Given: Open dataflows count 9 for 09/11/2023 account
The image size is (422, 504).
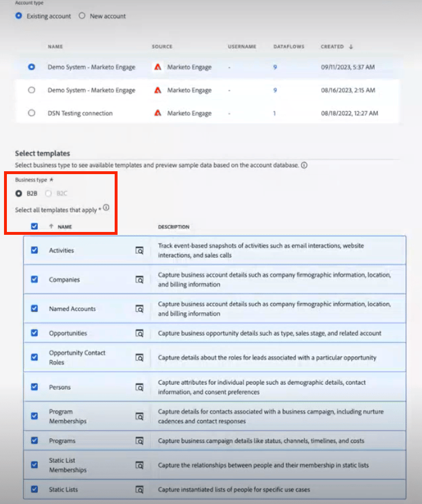Looking at the screenshot, I should point(275,67).
